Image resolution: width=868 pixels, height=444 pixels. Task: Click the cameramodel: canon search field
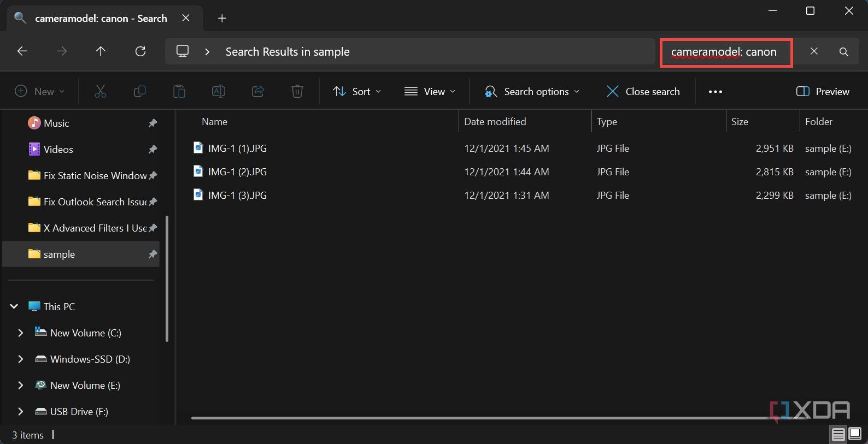point(726,52)
